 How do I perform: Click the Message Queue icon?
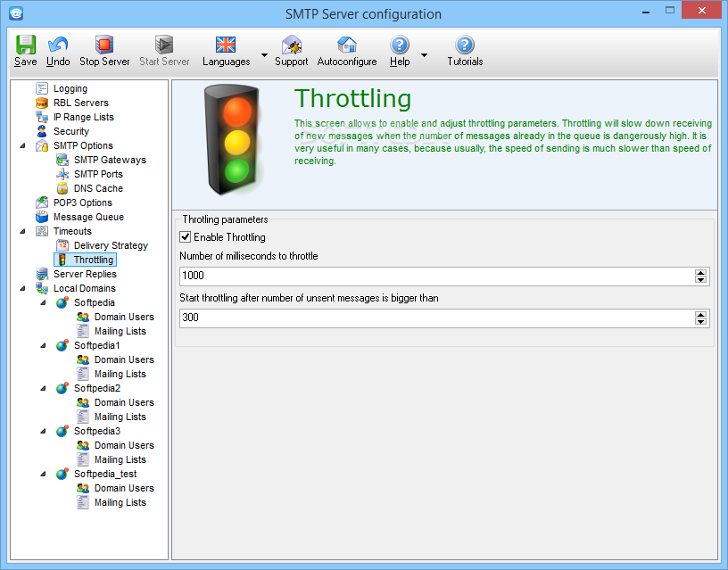point(42,217)
